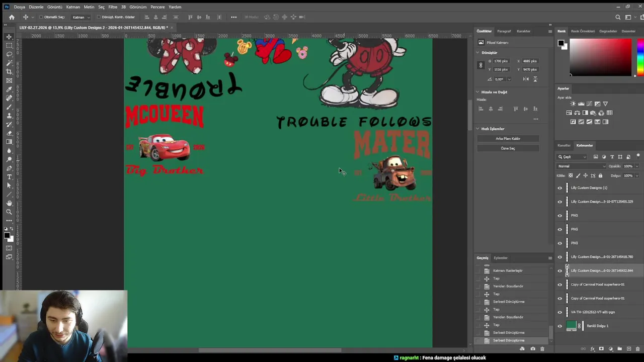The height and width of the screenshot is (362, 644).
Task: Collapse the Dönüştür section
Action: (478, 53)
